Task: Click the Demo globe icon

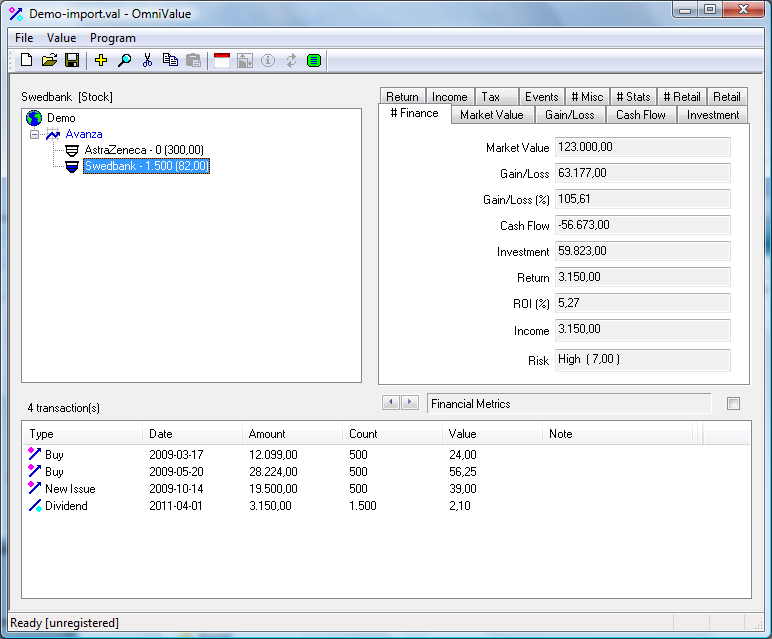Action: (34, 118)
